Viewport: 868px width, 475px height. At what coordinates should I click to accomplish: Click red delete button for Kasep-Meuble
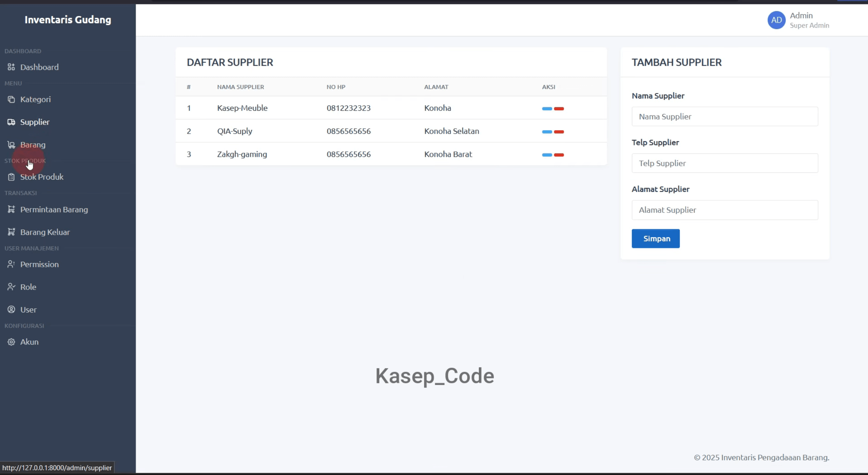point(559,109)
